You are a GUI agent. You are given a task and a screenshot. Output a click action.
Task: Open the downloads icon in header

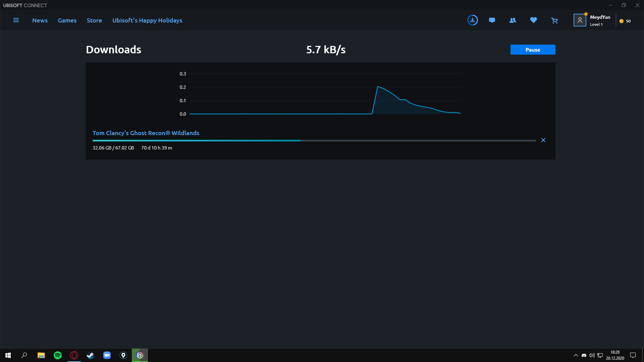[x=472, y=20]
